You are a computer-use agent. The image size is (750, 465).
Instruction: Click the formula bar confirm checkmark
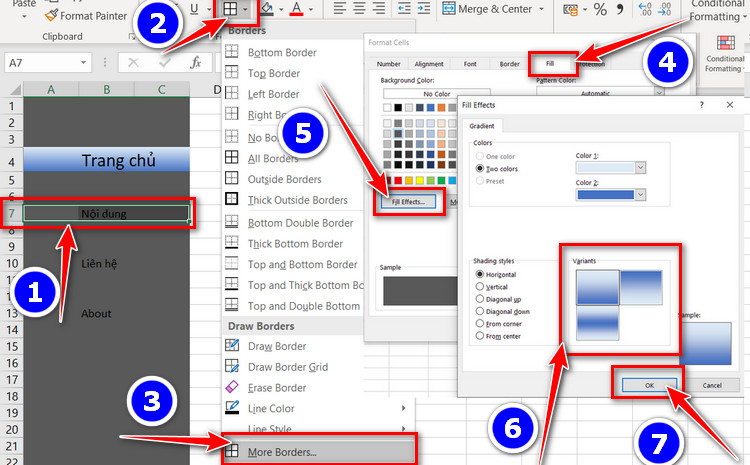point(165,63)
